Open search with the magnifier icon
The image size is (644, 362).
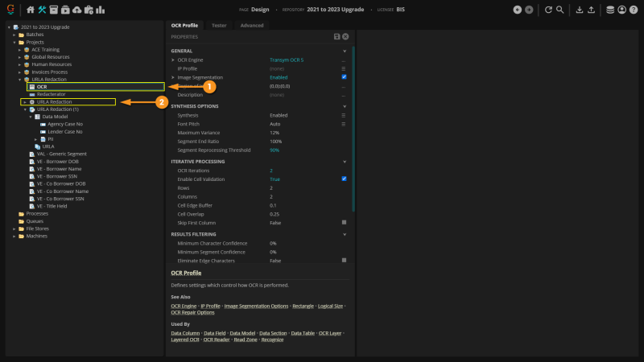pos(559,10)
